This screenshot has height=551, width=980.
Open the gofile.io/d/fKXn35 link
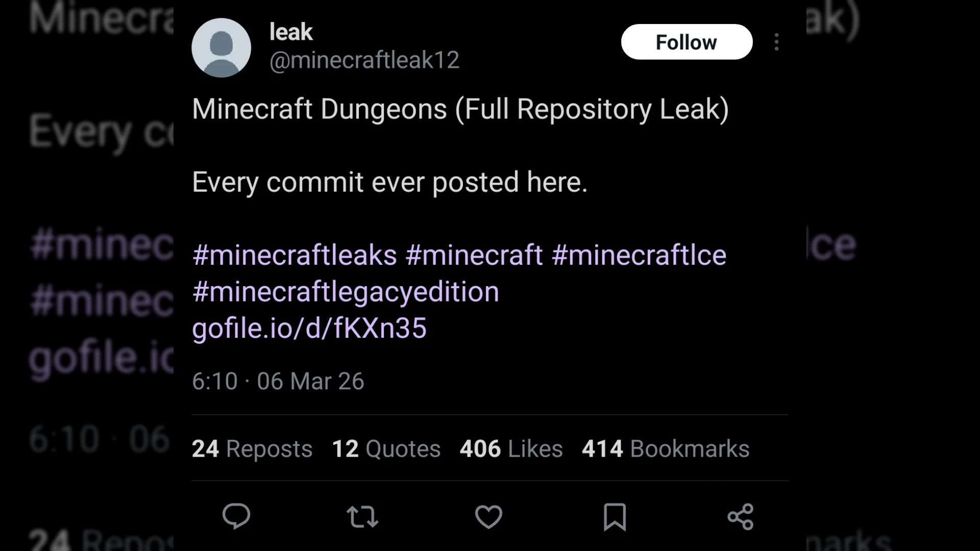click(309, 329)
